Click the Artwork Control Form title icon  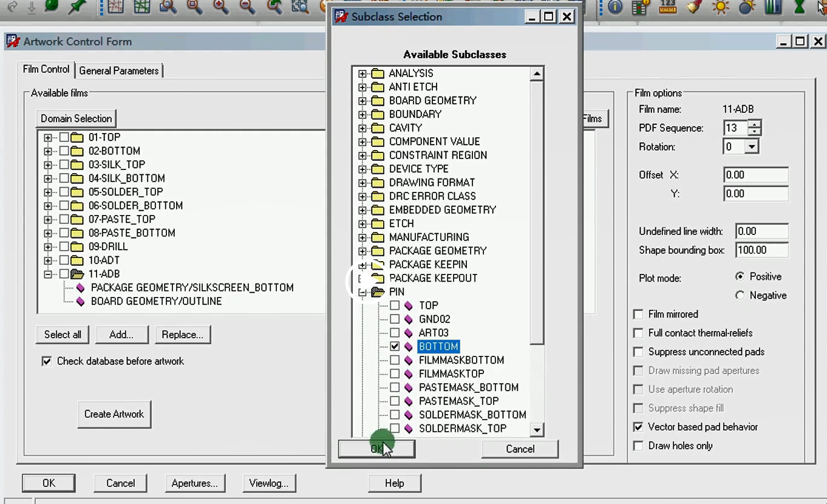[x=13, y=41]
